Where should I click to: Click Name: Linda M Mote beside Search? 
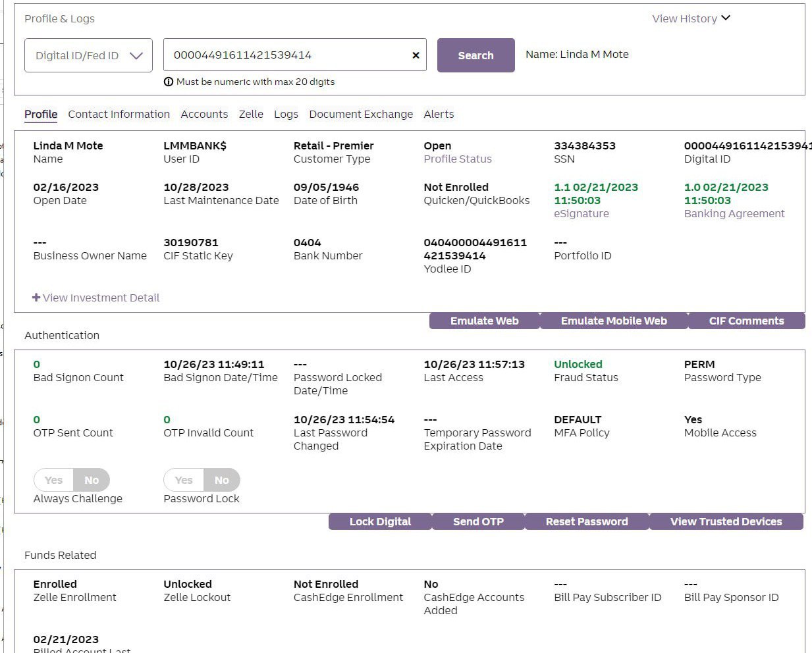(x=577, y=54)
